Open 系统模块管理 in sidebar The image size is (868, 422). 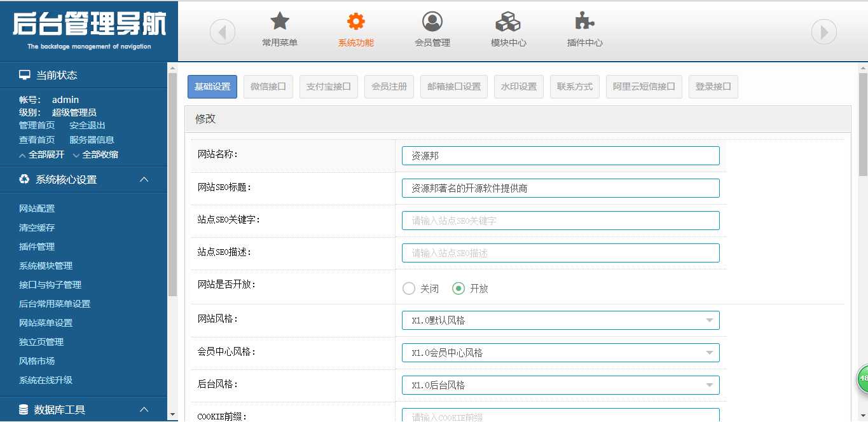tap(46, 266)
